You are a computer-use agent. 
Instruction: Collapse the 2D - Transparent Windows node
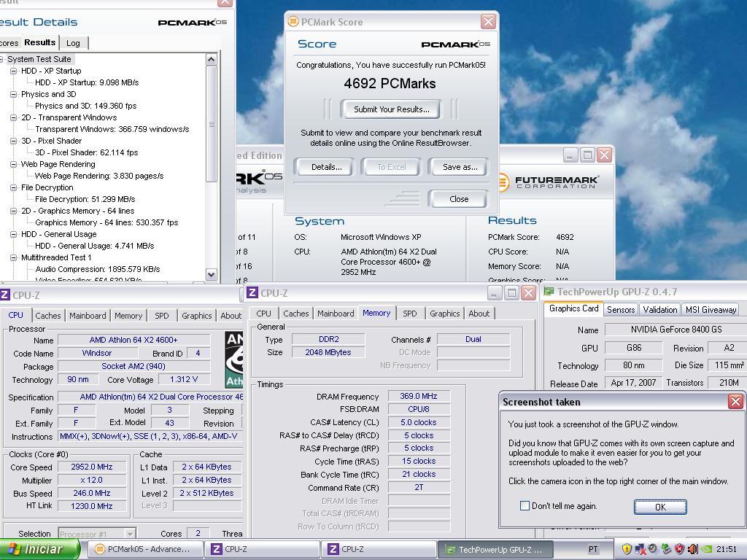tap(14, 117)
